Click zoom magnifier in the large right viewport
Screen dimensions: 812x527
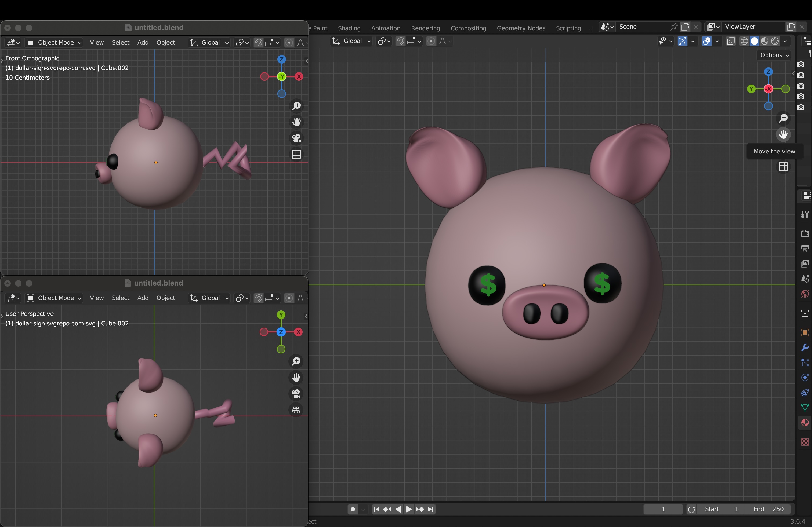(783, 118)
